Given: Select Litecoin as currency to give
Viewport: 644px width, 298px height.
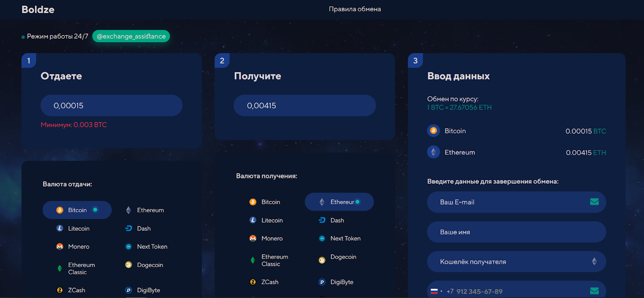Looking at the screenshot, I should (73, 228).
